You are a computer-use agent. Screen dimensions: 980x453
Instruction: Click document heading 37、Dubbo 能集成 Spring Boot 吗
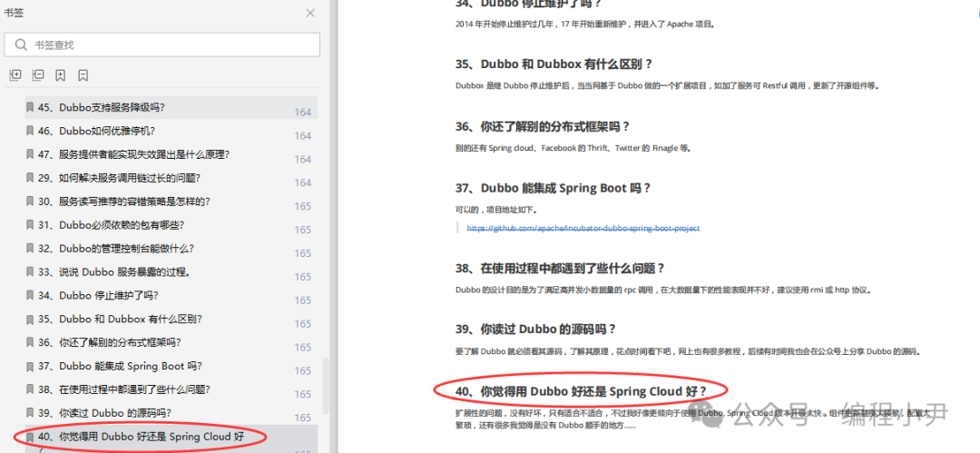point(554,188)
